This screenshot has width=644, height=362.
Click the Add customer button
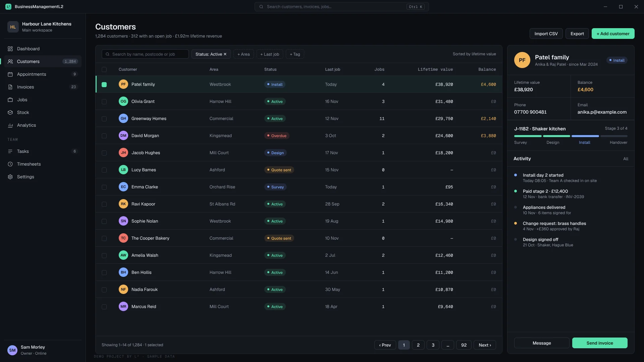(x=613, y=34)
